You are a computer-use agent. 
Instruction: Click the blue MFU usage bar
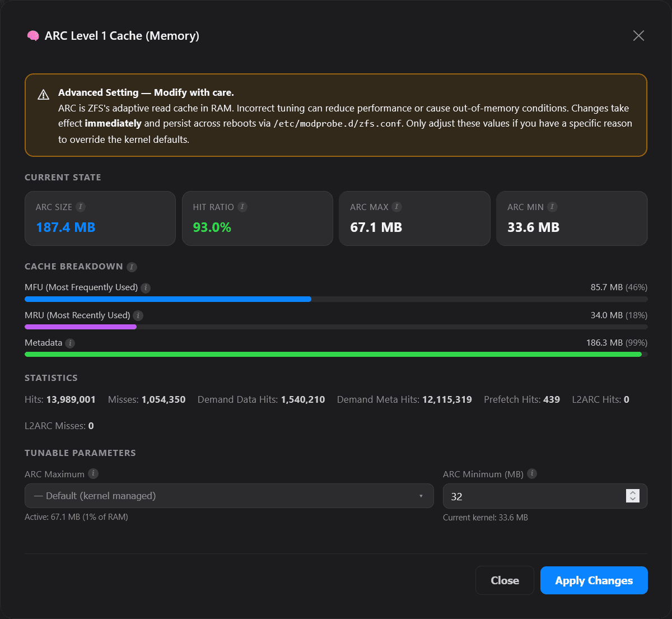(x=168, y=299)
